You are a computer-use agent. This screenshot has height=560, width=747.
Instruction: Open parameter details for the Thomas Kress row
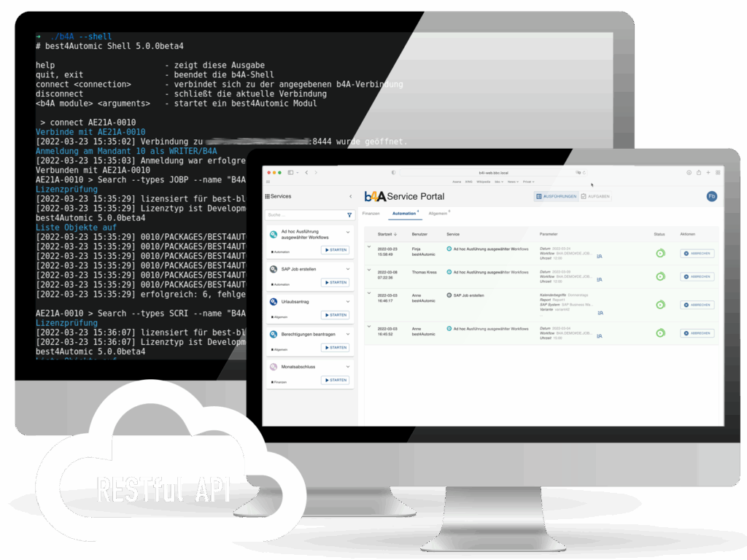pyautogui.click(x=600, y=279)
